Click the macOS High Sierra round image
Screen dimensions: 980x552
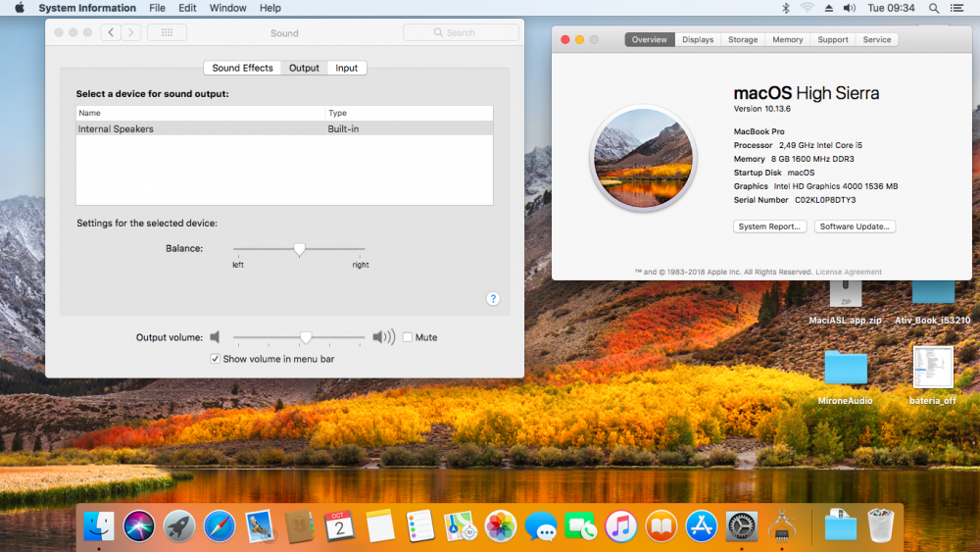click(643, 158)
